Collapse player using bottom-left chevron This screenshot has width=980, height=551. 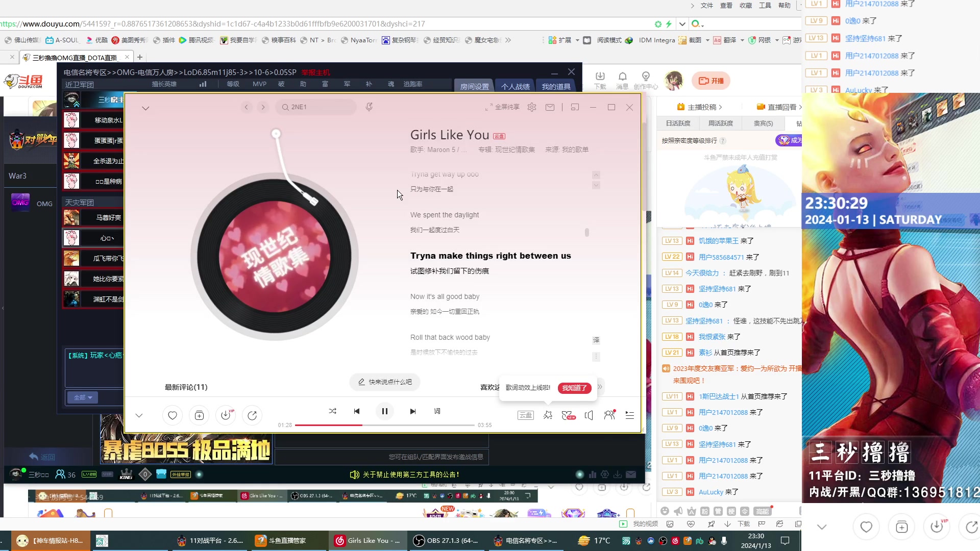click(x=139, y=415)
